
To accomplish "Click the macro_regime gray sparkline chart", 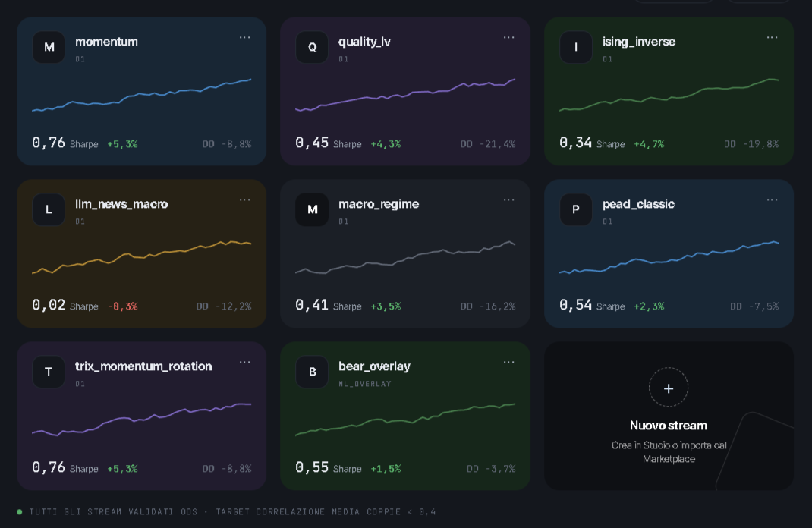I will click(405, 257).
